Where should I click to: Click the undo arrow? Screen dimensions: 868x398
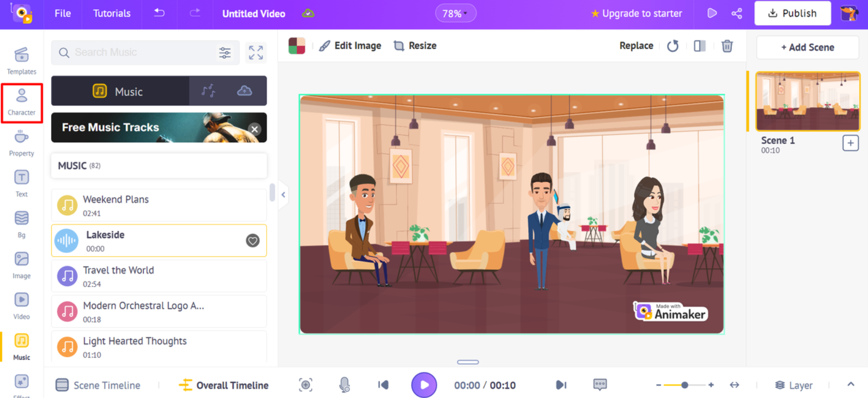159,13
